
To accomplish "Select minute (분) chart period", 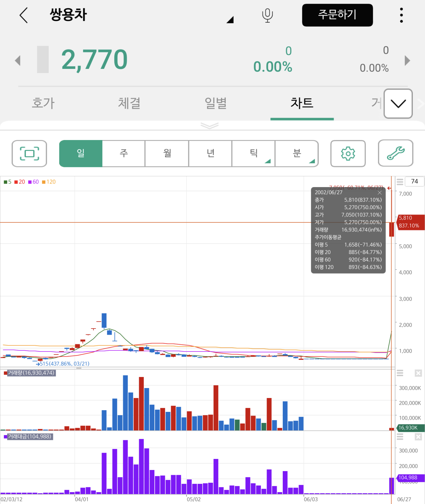I will [297, 153].
